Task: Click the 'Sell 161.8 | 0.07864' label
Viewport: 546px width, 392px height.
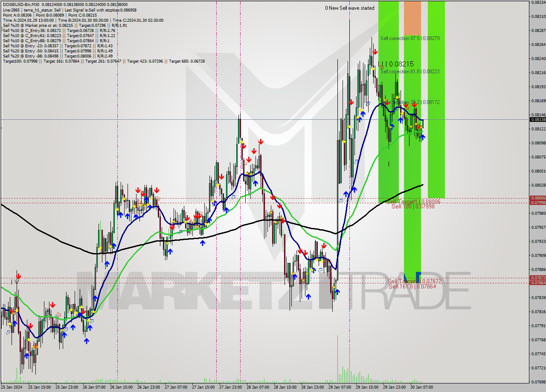Action: point(412,286)
